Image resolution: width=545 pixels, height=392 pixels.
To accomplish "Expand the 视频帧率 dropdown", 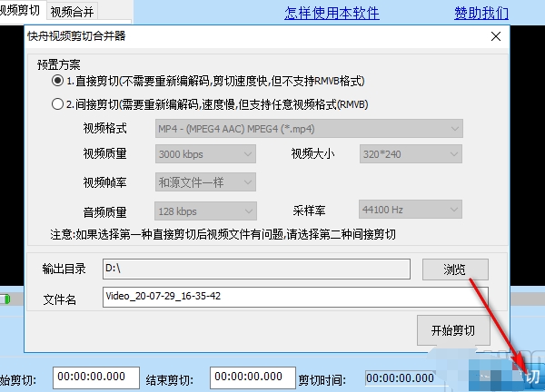I will (205, 181).
